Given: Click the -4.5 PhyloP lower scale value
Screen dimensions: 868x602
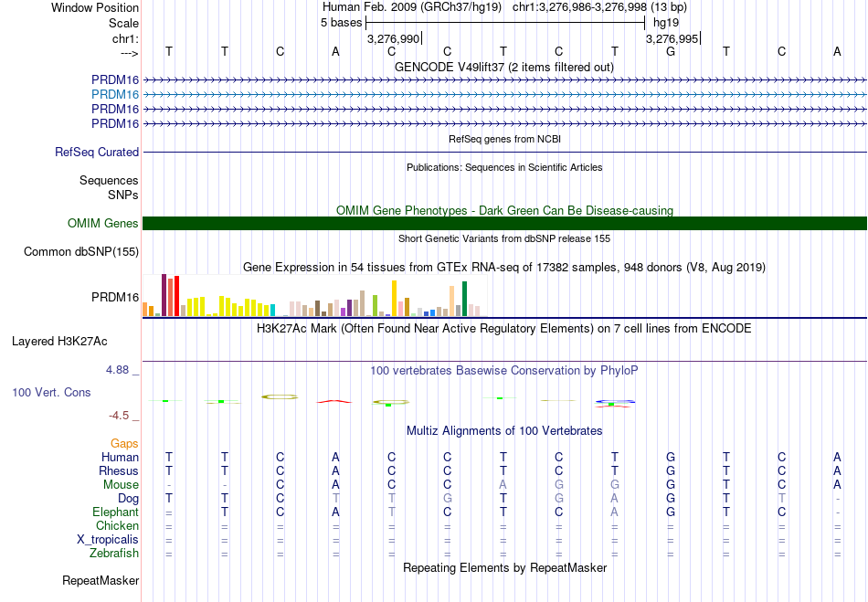Looking at the screenshot, I should click(x=119, y=416).
